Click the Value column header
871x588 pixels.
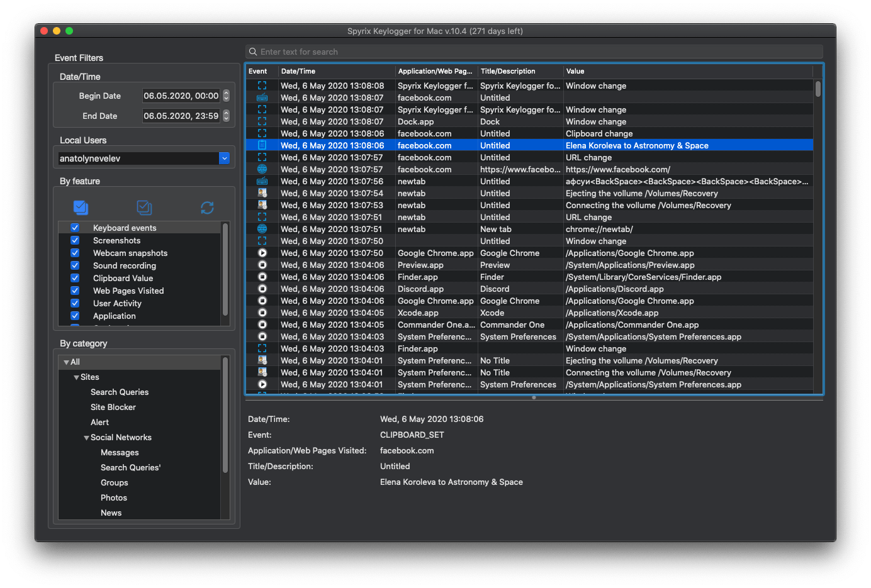688,71
